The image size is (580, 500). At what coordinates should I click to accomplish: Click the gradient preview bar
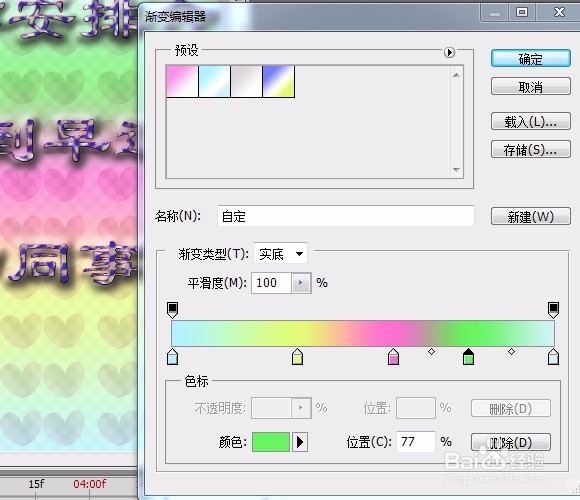pyautogui.click(x=363, y=333)
